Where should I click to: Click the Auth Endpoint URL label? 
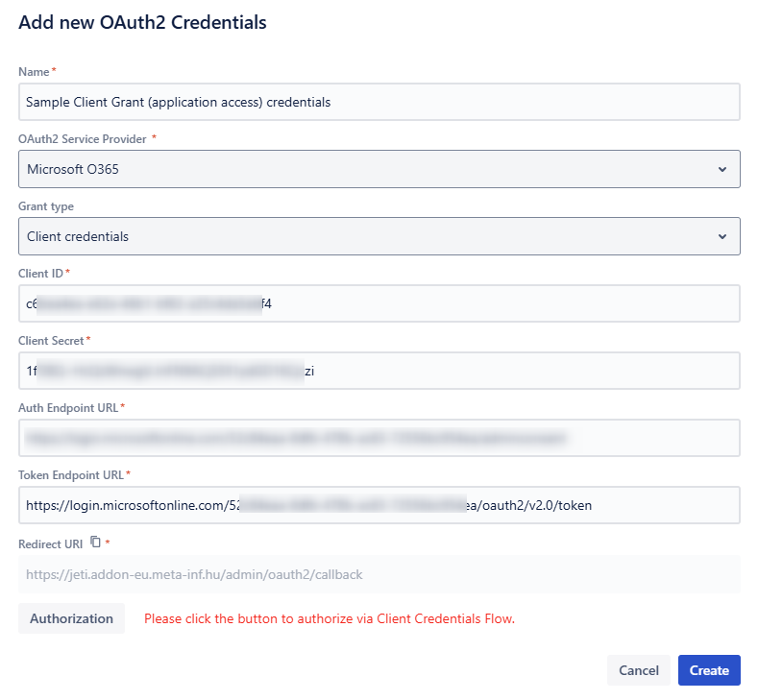coord(68,408)
